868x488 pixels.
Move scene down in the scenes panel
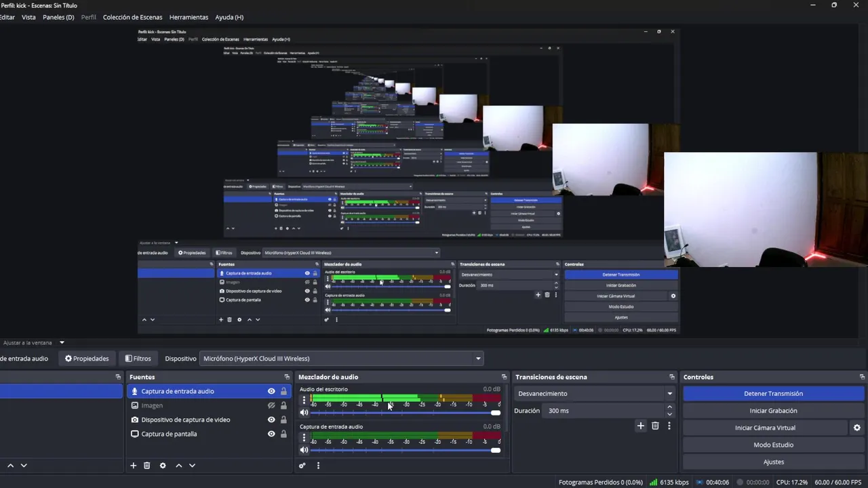coord(24,466)
